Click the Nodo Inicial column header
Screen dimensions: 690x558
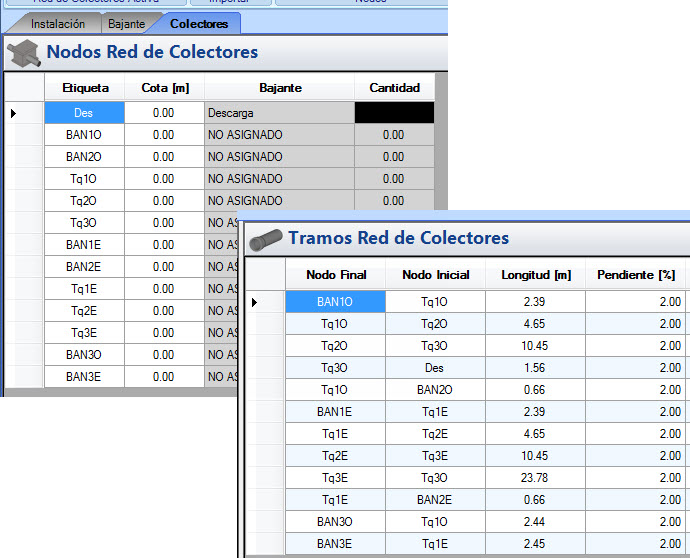(x=435, y=275)
